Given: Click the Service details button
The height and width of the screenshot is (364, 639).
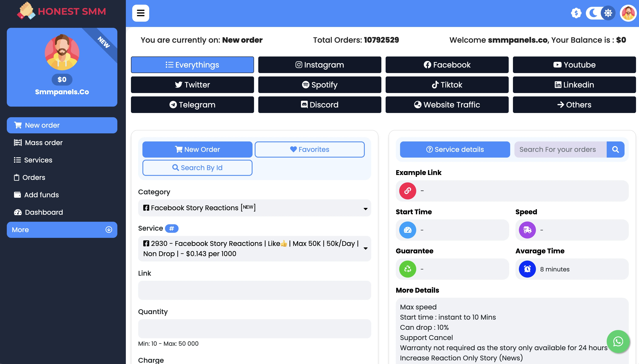Looking at the screenshot, I should [455, 150].
